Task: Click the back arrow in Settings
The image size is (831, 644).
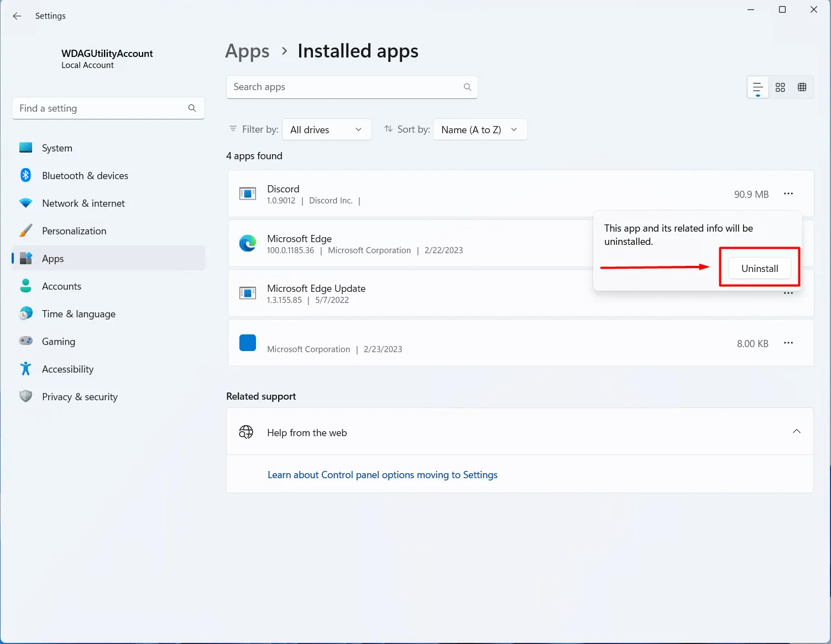Action: click(x=17, y=16)
